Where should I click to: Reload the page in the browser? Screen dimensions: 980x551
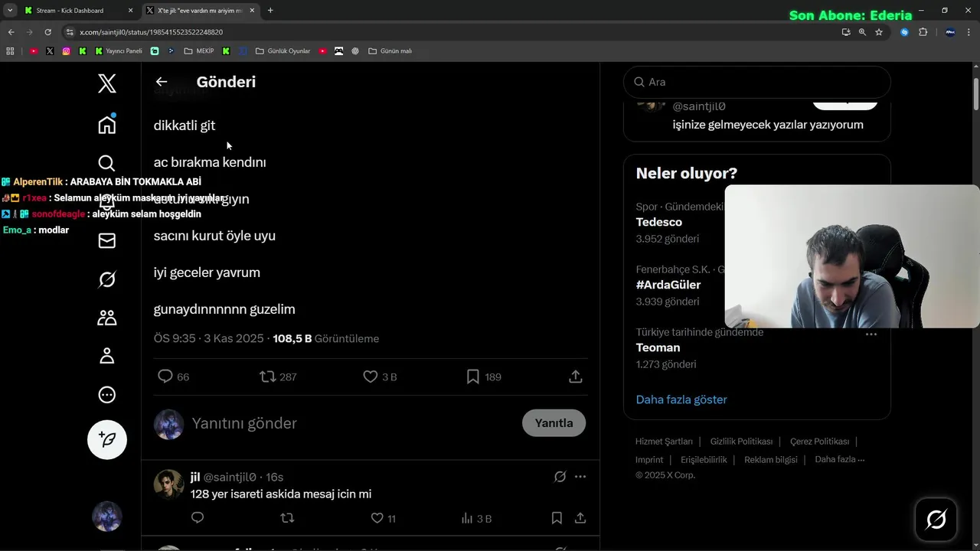[x=47, y=32]
